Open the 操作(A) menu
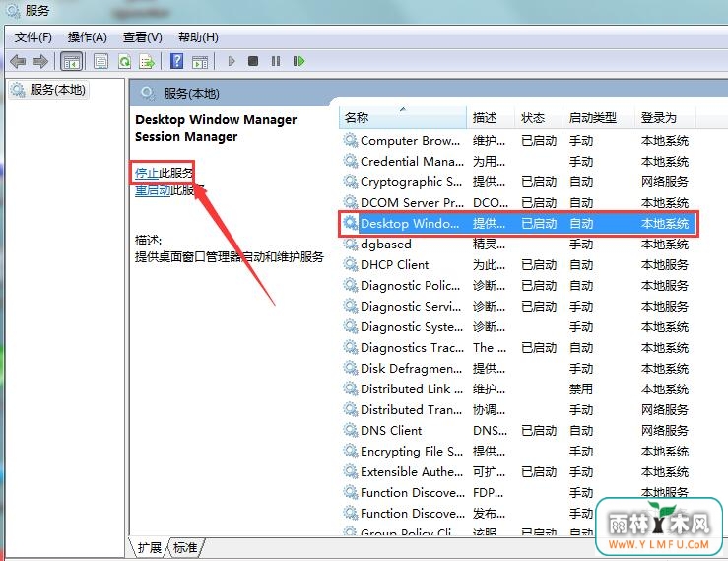 [88, 37]
